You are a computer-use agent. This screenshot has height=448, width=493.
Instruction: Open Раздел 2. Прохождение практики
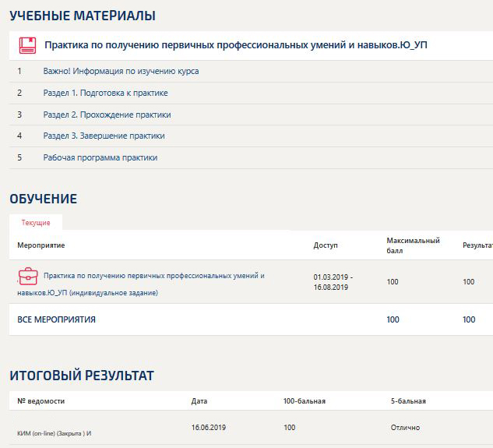pos(107,115)
